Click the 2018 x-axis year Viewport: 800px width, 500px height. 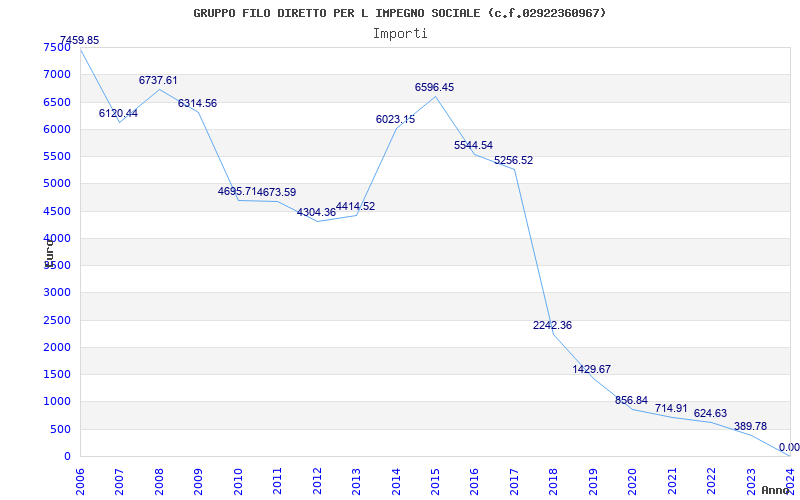tap(554, 481)
